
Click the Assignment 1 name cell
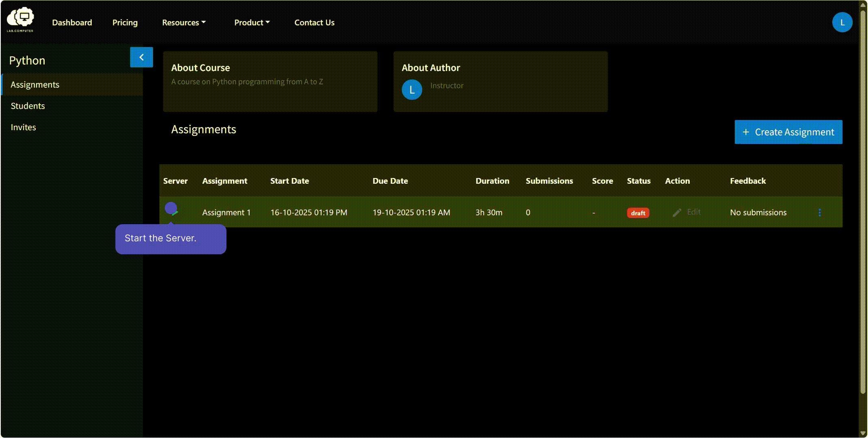227,213
